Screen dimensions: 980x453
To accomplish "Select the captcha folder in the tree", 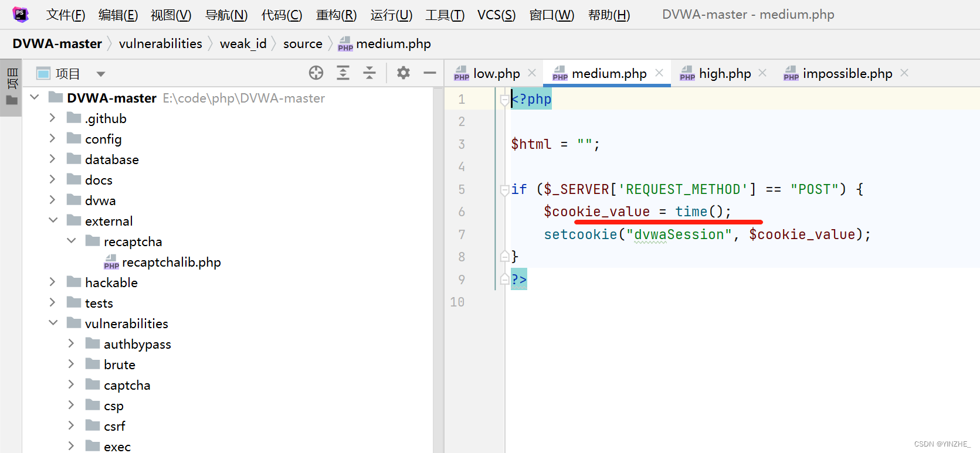I will [127, 385].
